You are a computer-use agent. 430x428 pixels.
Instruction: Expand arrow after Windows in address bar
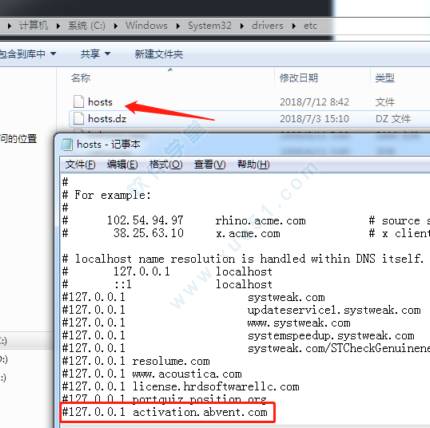[178, 26]
